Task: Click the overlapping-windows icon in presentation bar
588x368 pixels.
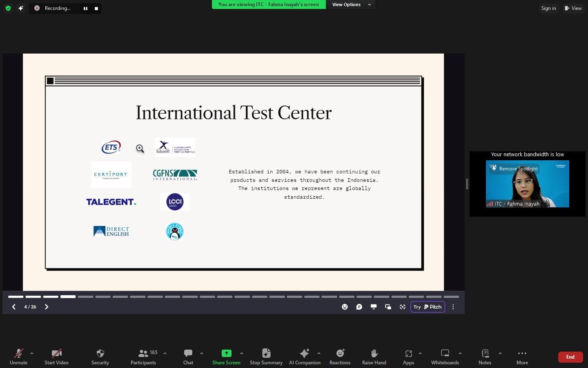Action: click(388, 307)
